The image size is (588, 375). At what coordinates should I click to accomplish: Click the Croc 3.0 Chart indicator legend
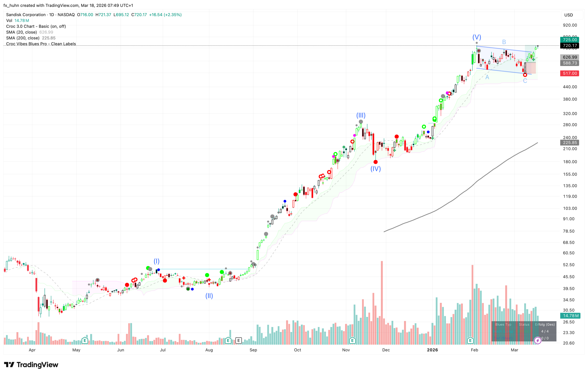pyautogui.click(x=36, y=26)
